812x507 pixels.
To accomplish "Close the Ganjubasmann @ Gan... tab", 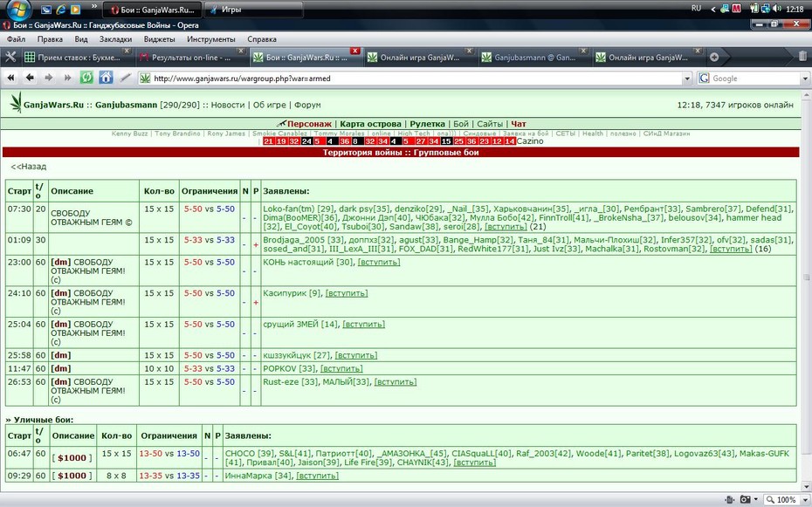I will (583, 51).
